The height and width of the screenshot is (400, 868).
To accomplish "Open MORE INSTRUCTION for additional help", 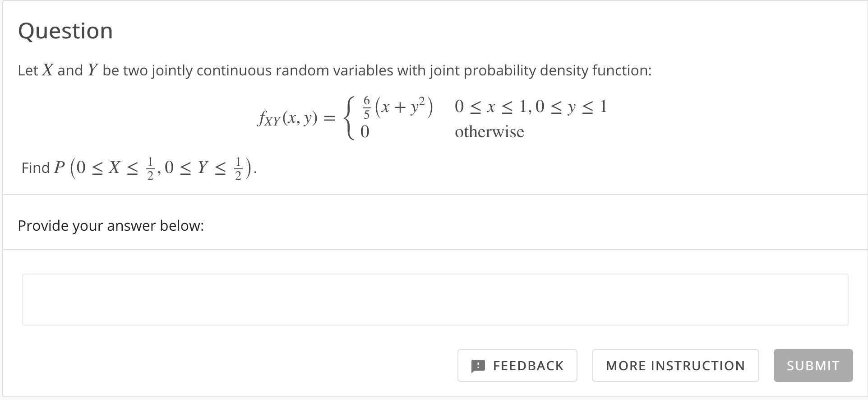I will [675, 366].
